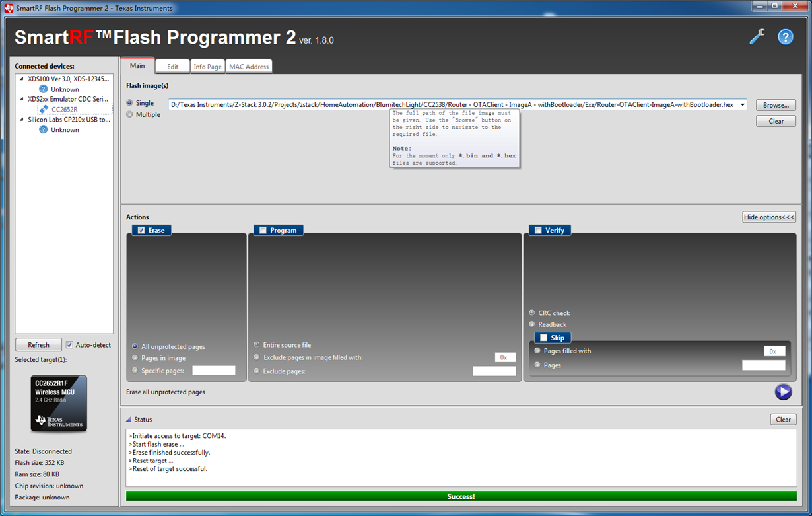Screen dimensions: 812x516
Task: Clear the flash image path
Action: pos(776,121)
